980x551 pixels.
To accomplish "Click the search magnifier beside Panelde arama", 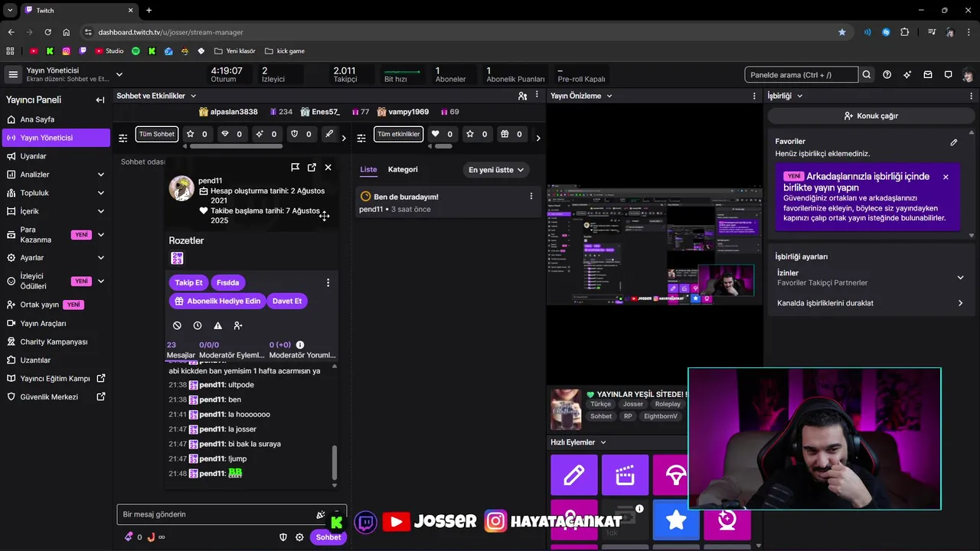I will coord(867,75).
